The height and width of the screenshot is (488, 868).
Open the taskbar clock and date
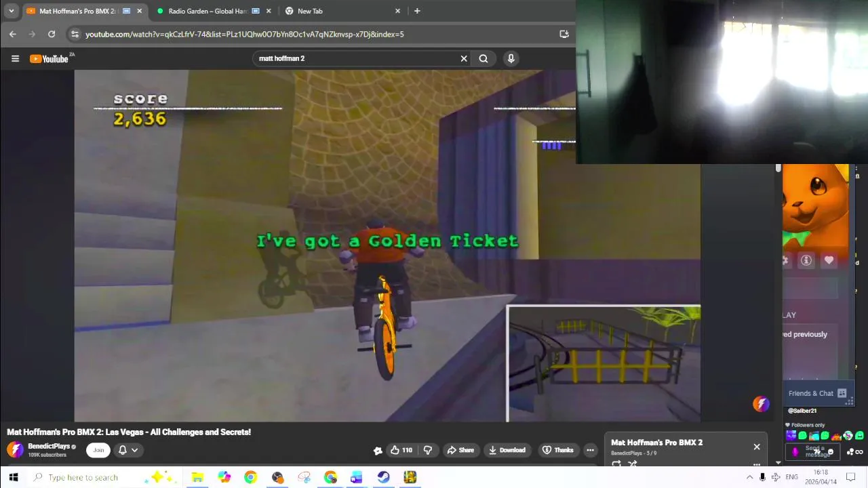tap(821, 477)
